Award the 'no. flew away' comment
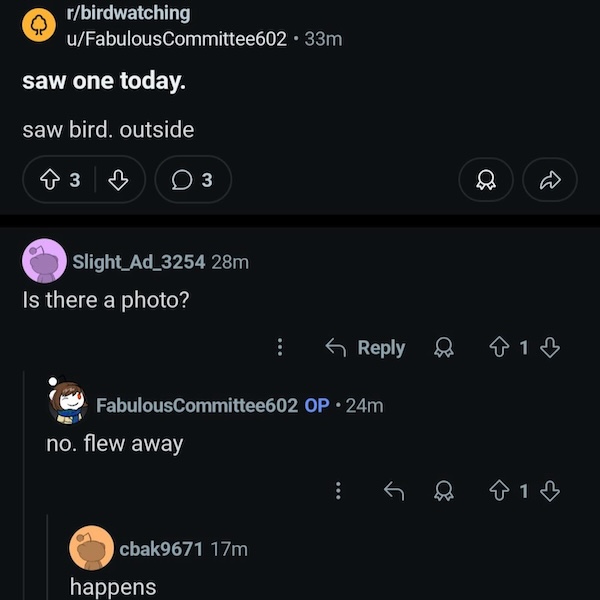Screen dimensions: 600x600 (442, 491)
